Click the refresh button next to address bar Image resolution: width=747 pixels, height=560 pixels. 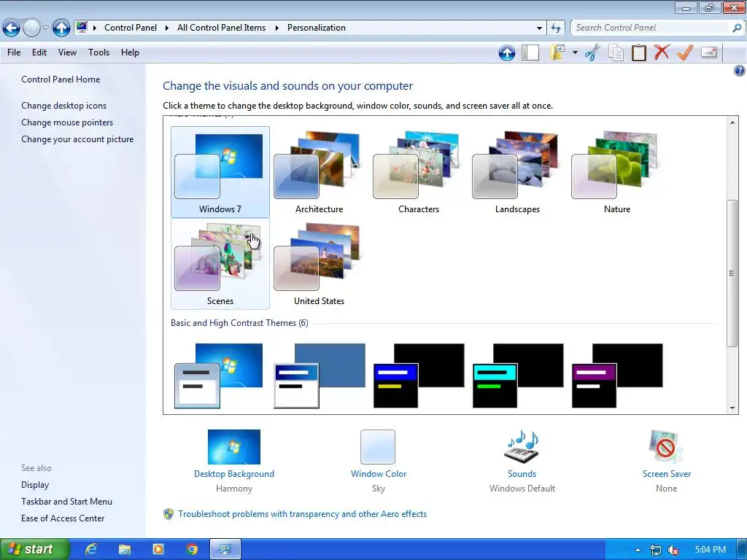pos(555,28)
